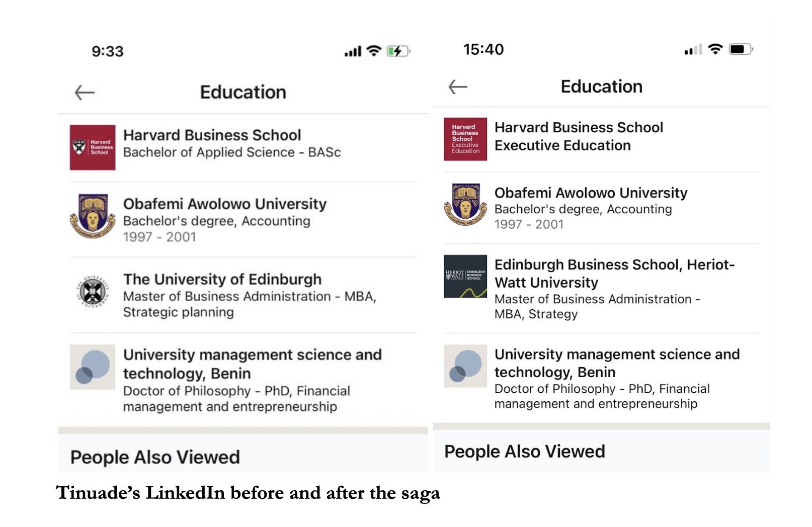This screenshot has width=812, height=527.
Task: Open Edinburgh Business School, Heriot-Watt University entry
Action: pyautogui.click(x=614, y=273)
